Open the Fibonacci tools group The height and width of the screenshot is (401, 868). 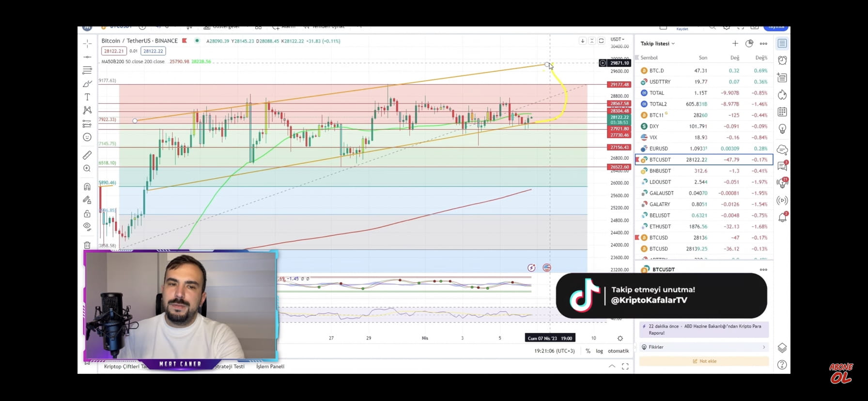click(87, 70)
